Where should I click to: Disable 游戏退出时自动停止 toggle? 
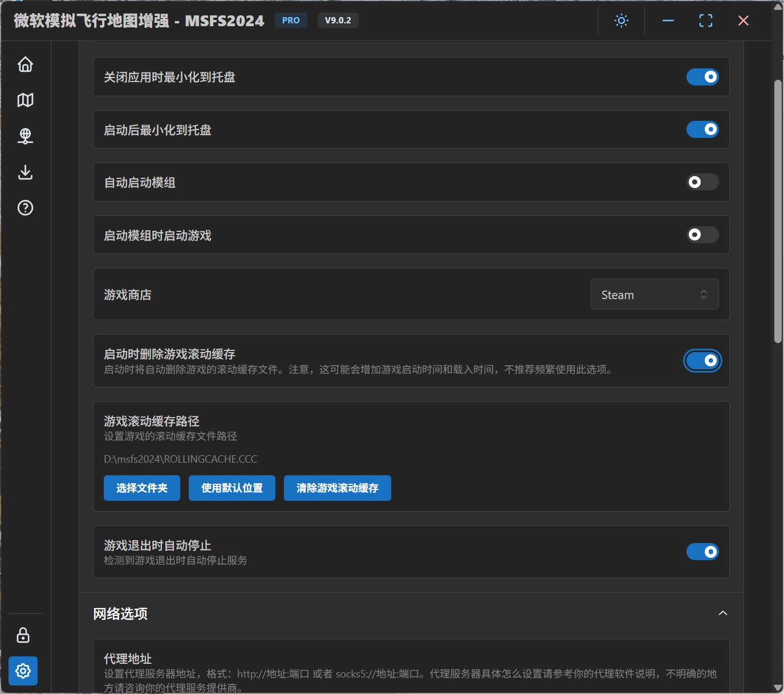tap(702, 552)
